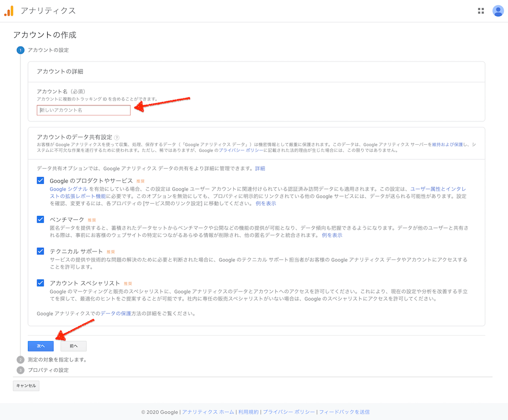Screen dimensions: 508x420
Task: Toggle the テクニカル サポート checkbox
Action: [x=41, y=251]
